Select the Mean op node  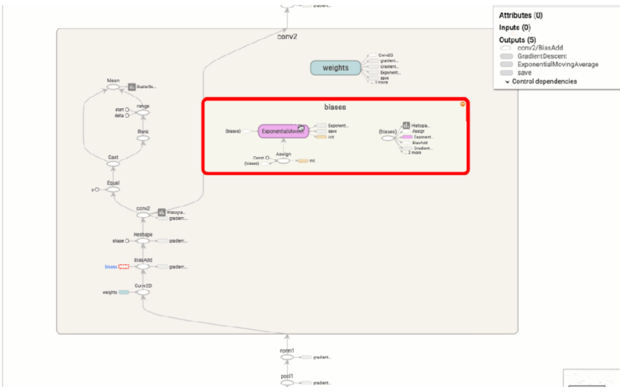pyautogui.click(x=113, y=87)
